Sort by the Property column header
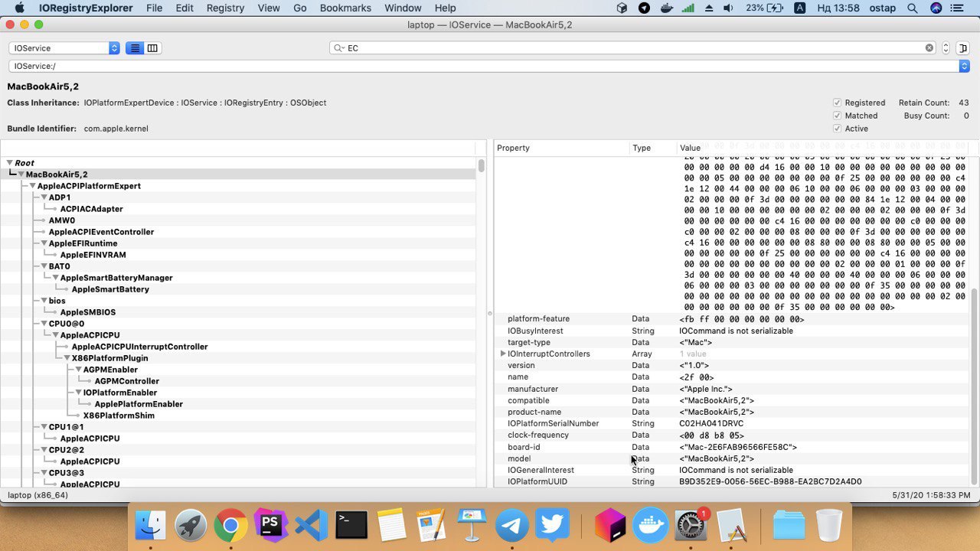 tap(562, 148)
